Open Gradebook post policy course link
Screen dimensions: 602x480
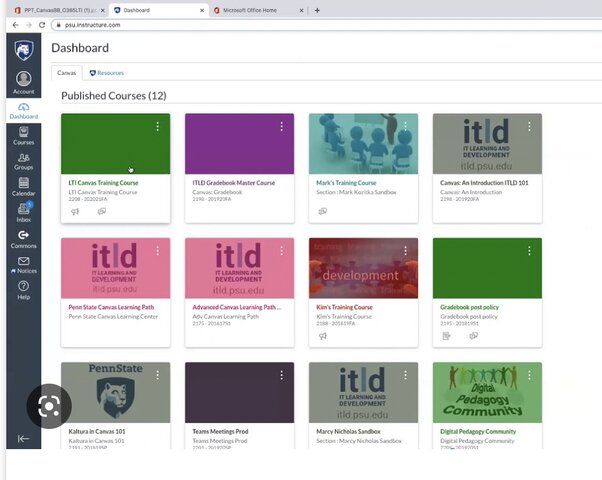coord(470,307)
